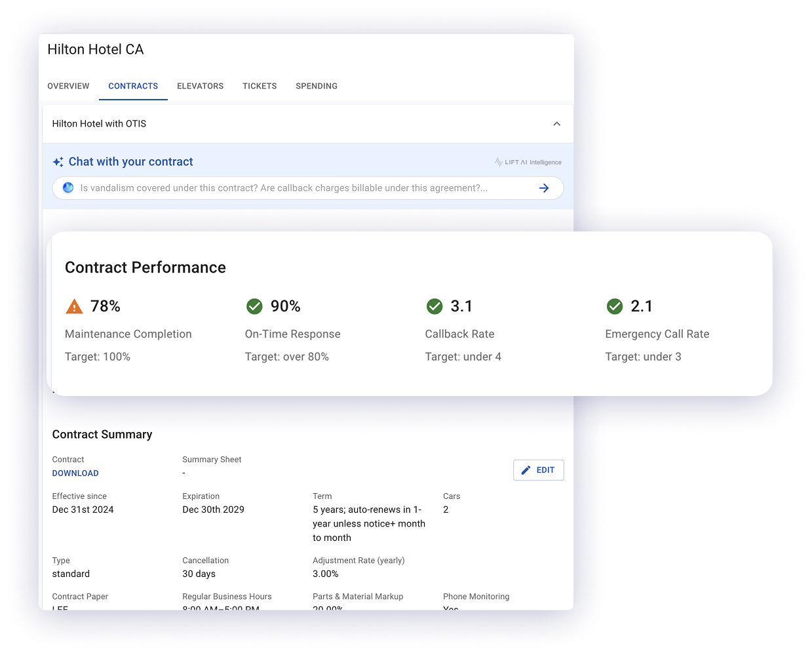Open the Spending tab
The image size is (812, 655).
coord(317,86)
